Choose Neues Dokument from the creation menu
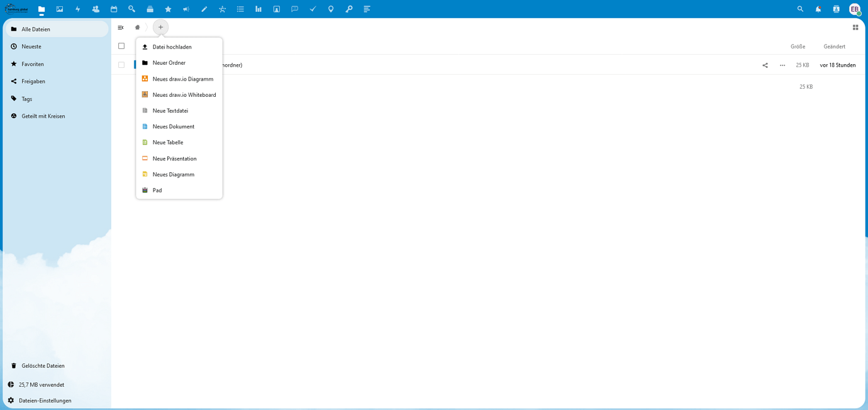The image size is (868, 410). 172,126
